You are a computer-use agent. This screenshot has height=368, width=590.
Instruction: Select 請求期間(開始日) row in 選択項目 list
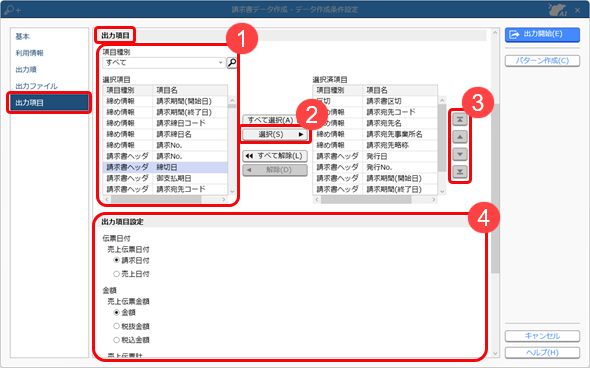point(165,101)
